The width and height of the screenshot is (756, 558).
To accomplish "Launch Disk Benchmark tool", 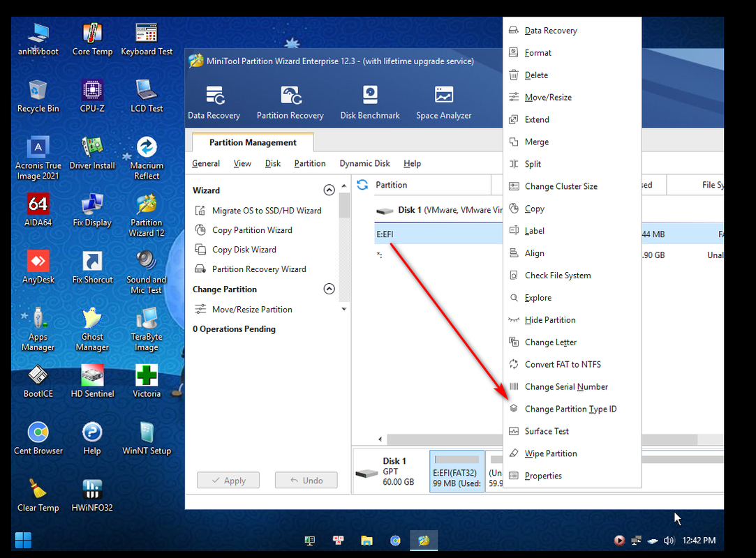I will (370, 103).
